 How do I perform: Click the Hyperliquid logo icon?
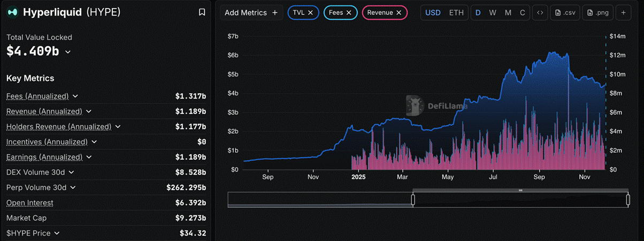point(12,12)
